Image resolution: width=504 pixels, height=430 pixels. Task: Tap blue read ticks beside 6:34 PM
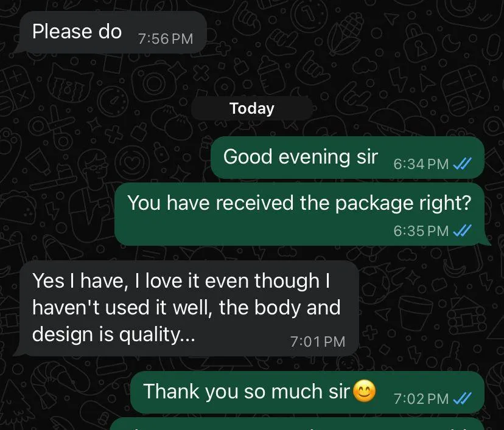point(462,164)
